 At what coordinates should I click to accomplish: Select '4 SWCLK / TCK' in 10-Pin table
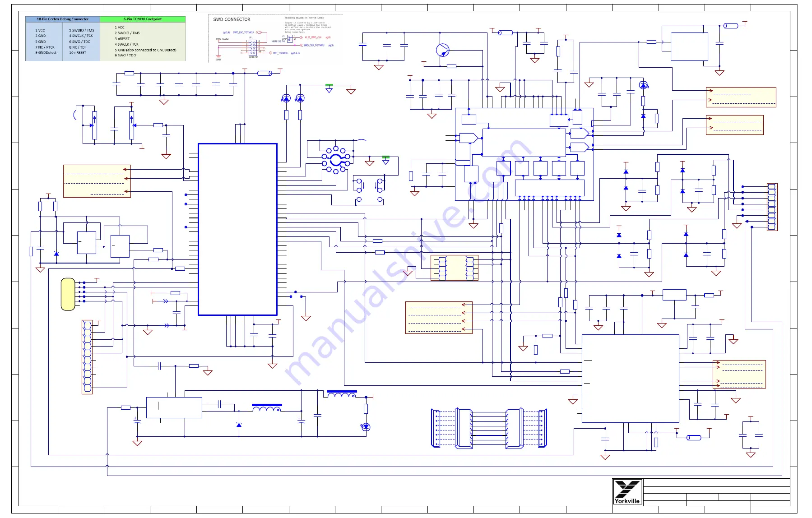click(x=81, y=36)
